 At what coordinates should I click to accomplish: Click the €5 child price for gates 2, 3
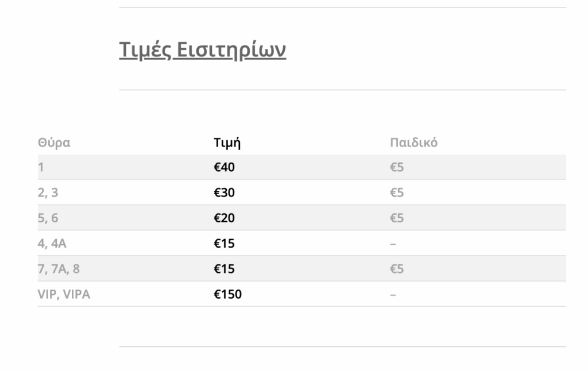(397, 193)
